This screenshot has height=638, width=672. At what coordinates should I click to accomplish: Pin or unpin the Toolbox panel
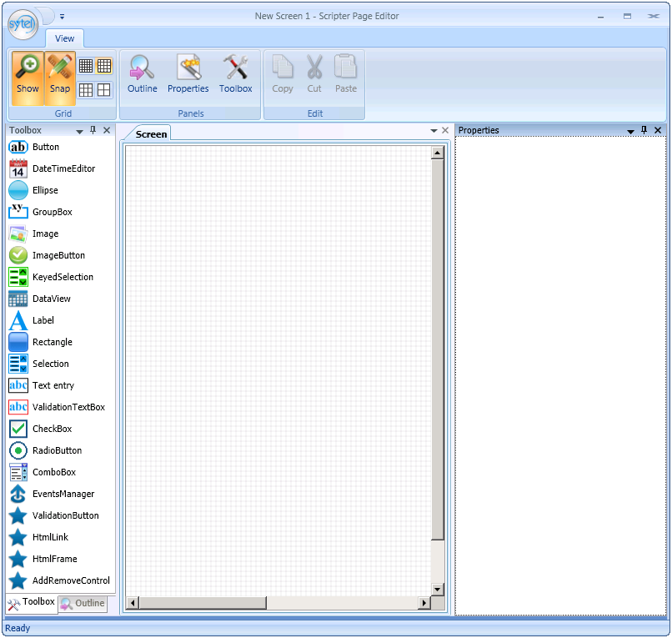pyautogui.click(x=93, y=130)
